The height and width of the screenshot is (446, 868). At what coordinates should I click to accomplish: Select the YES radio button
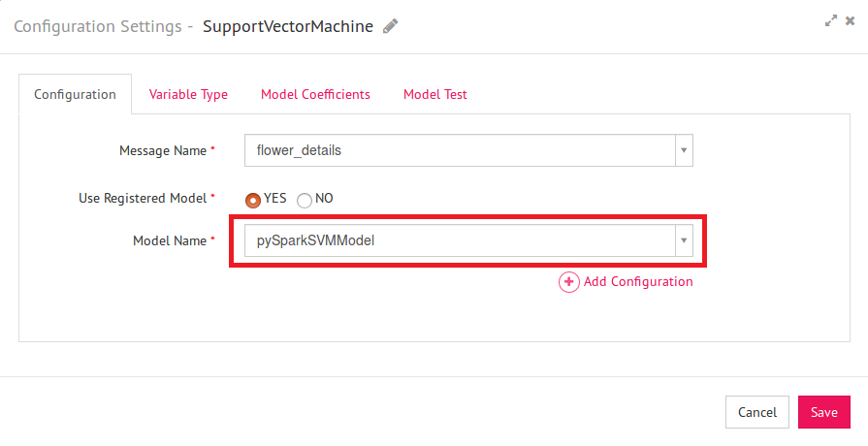[253, 199]
